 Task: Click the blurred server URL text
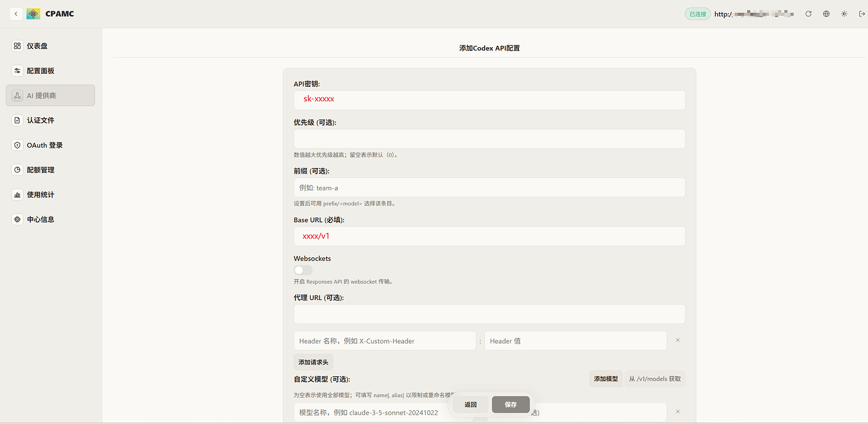point(754,14)
